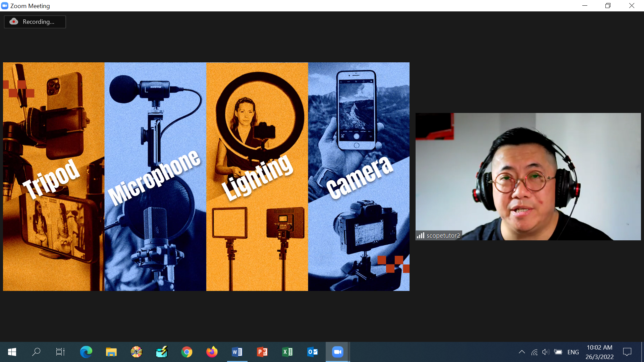
Task: Launch Microsoft Edge from taskbar
Action: [86, 352]
